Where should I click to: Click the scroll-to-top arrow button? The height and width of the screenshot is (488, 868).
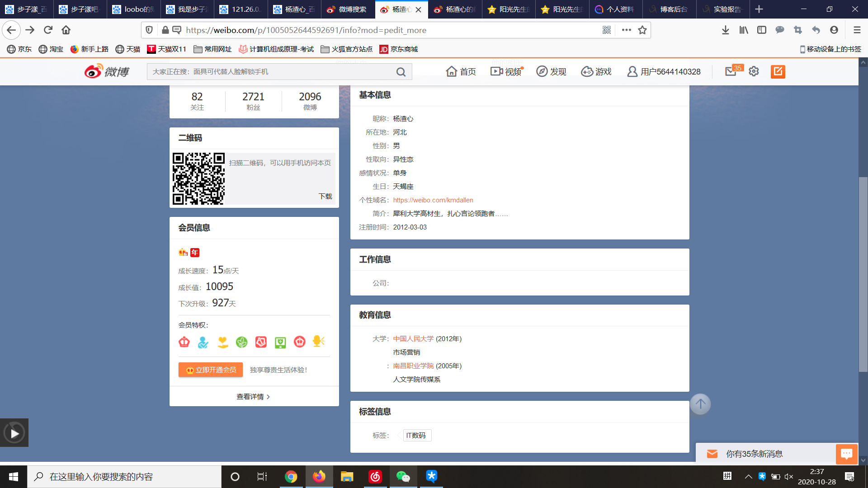(700, 404)
